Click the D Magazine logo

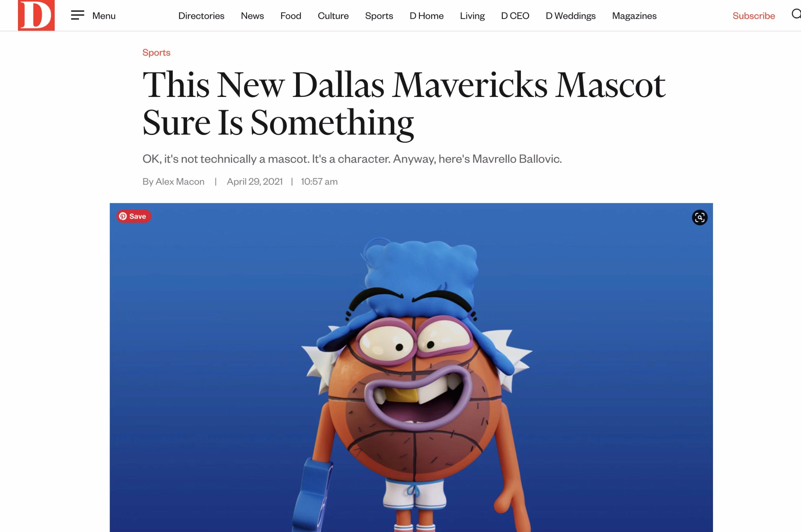coord(36,15)
